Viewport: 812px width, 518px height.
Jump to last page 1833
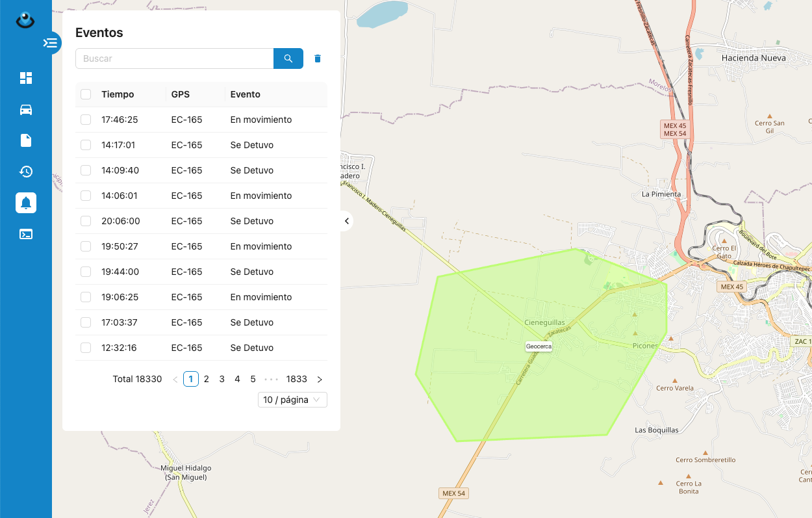pos(296,379)
